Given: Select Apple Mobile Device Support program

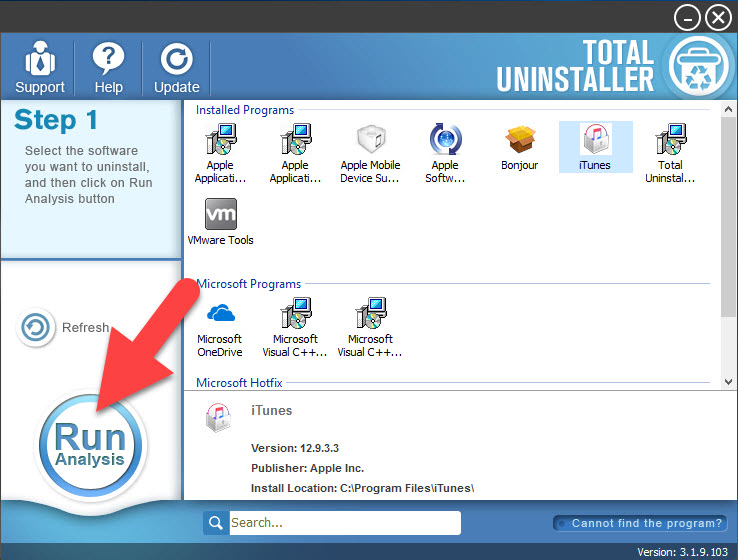Looking at the screenshot, I should [370, 153].
